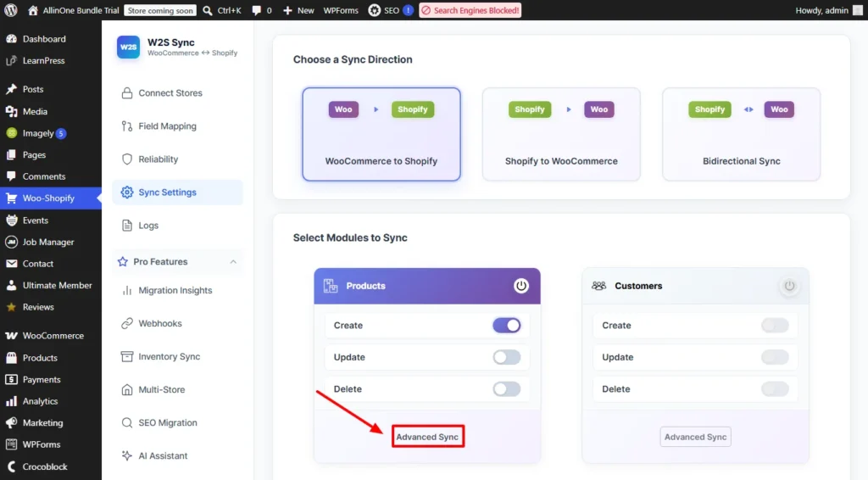Click the Inventory Sync box icon
Screen dimensions: 868x480
tap(127, 356)
